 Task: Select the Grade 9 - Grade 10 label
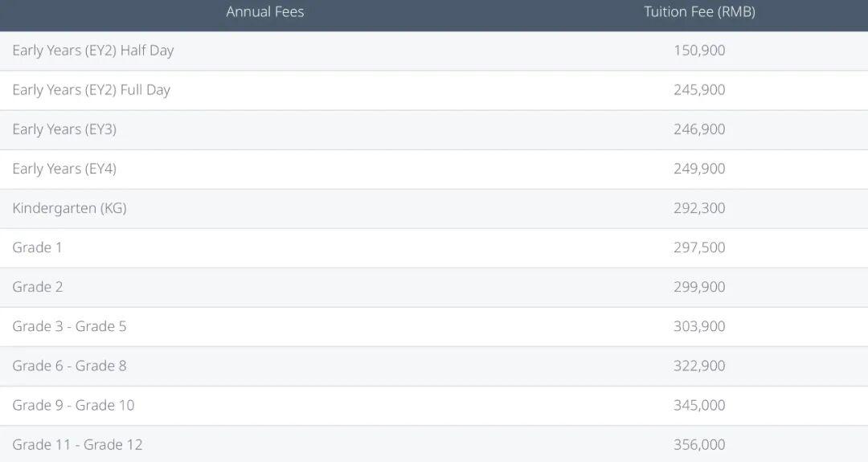point(73,405)
